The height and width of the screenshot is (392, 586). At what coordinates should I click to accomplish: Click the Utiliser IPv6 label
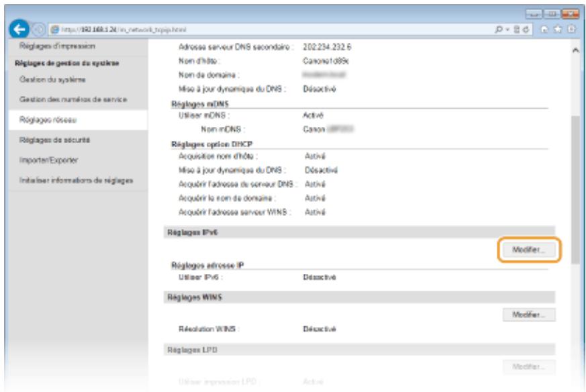point(200,277)
